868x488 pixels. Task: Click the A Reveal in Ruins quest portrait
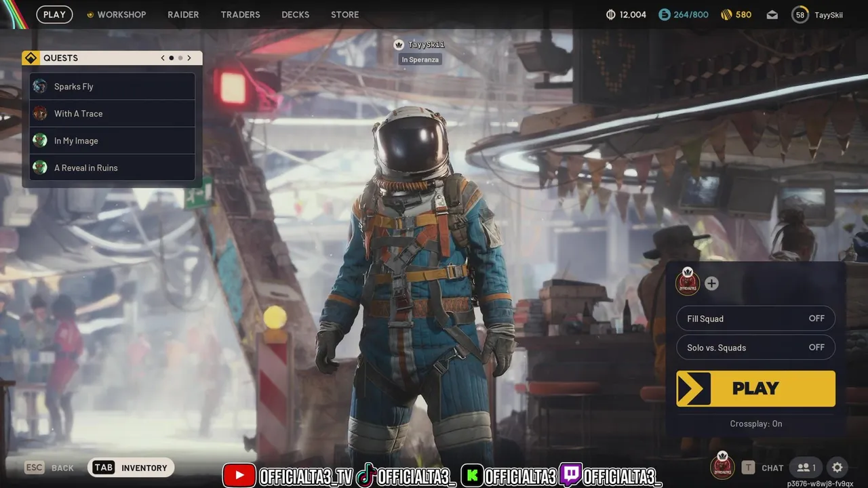pos(40,167)
